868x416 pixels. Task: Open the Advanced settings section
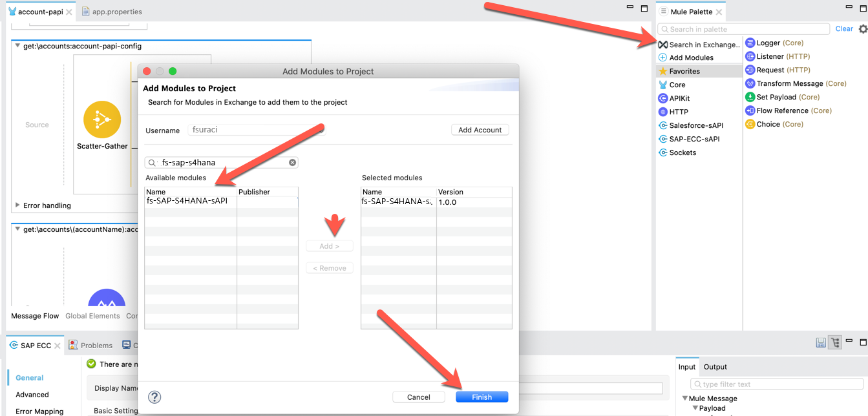[x=32, y=395]
